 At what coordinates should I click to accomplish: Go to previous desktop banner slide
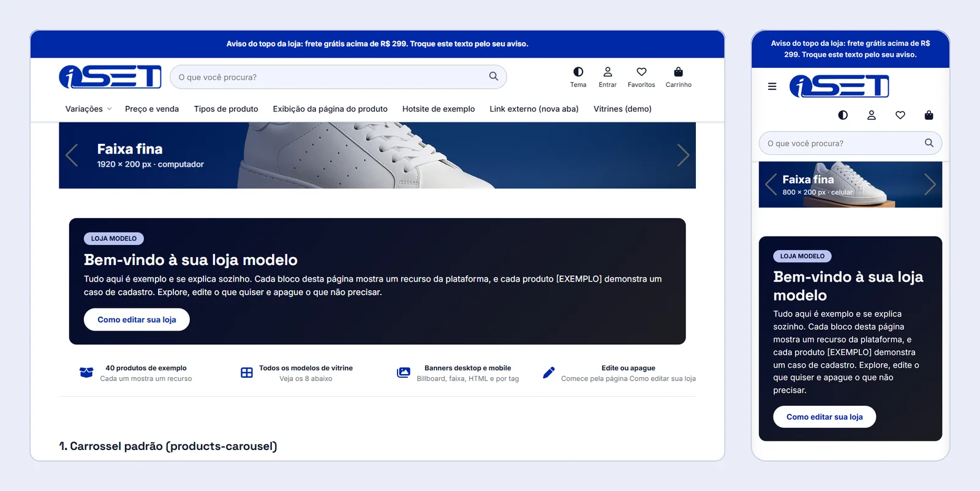(72, 155)
